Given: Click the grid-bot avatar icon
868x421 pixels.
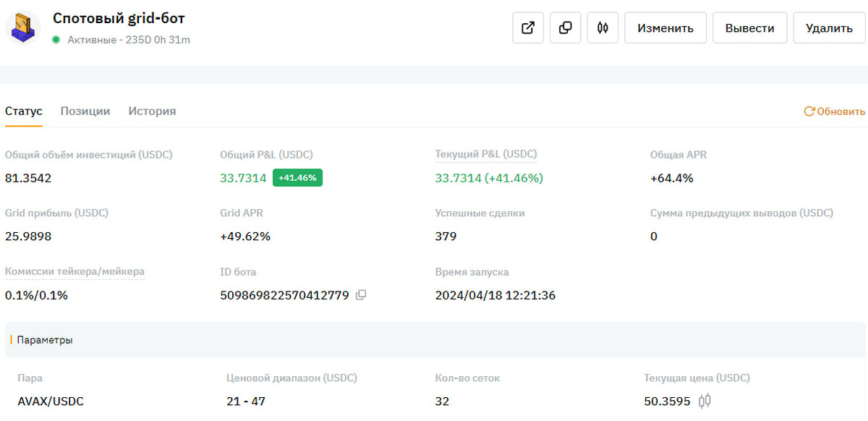Looking at the screenshot, I should point(23,28).
